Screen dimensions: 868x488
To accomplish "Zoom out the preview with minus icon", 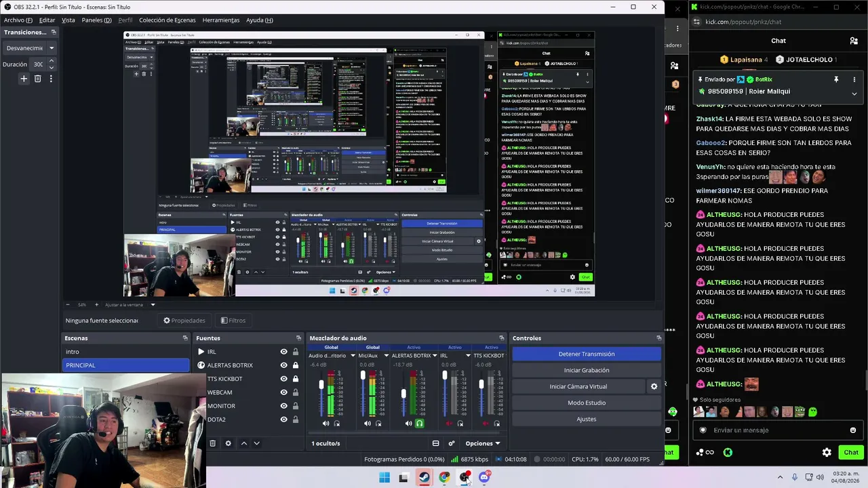I will click(68, 305).
